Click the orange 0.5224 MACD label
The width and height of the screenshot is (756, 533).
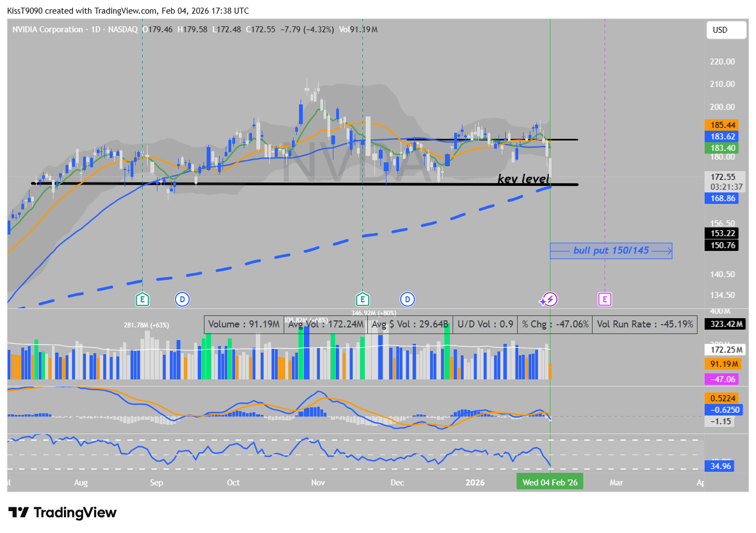(x=722, y=399)
